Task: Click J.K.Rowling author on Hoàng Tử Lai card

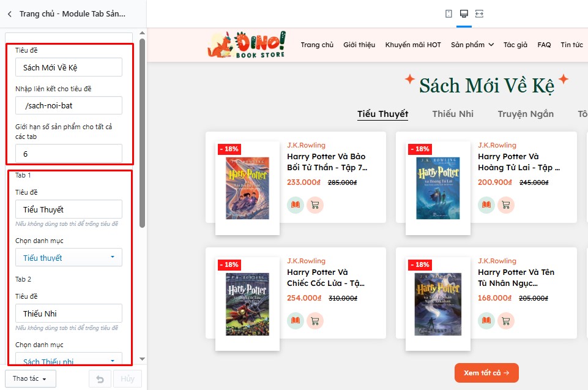Action: point(497,145)
